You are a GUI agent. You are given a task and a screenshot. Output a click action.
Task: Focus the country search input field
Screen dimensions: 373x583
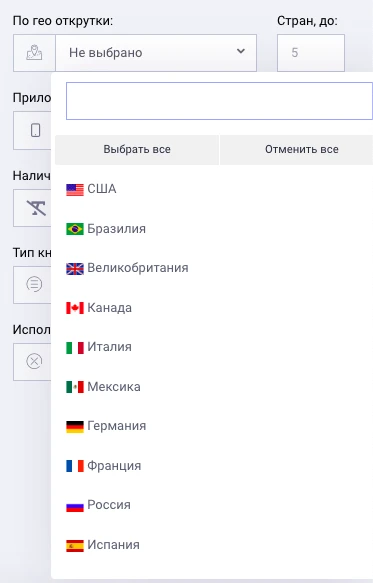[x=219, y=101]
